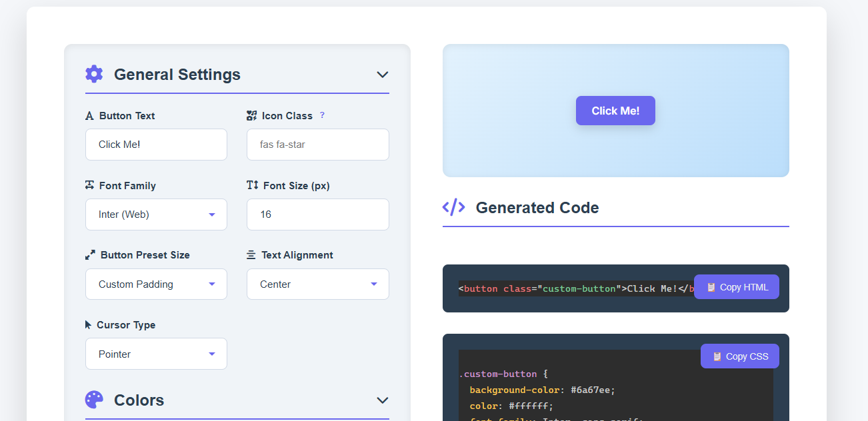Click the Font Family label
This screenshot has height=421, width=868.
click(127, 186)
